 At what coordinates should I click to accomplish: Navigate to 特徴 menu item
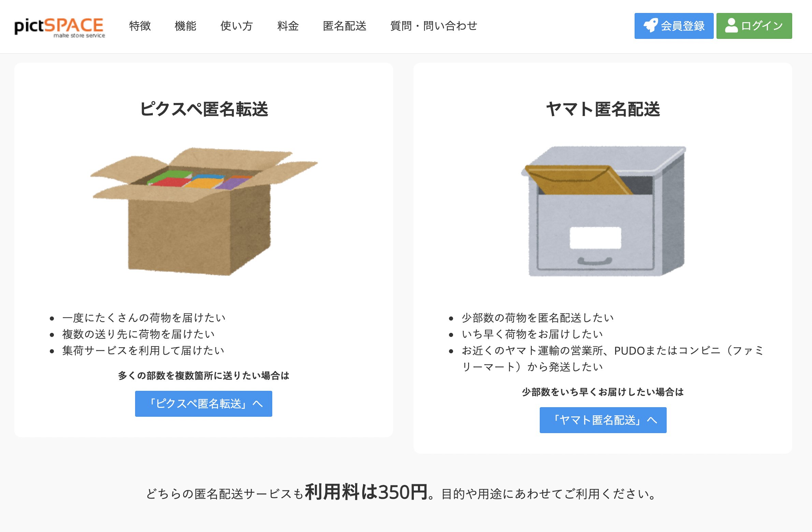[140, 25]
